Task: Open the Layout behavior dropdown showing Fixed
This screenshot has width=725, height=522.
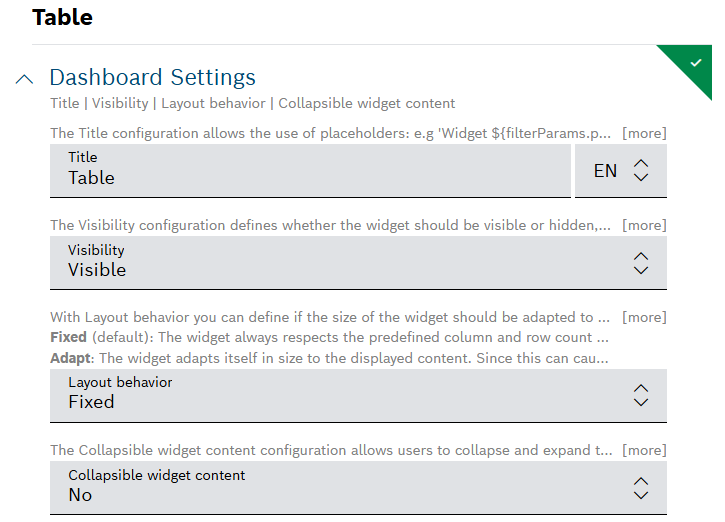Action: [340, 395]
